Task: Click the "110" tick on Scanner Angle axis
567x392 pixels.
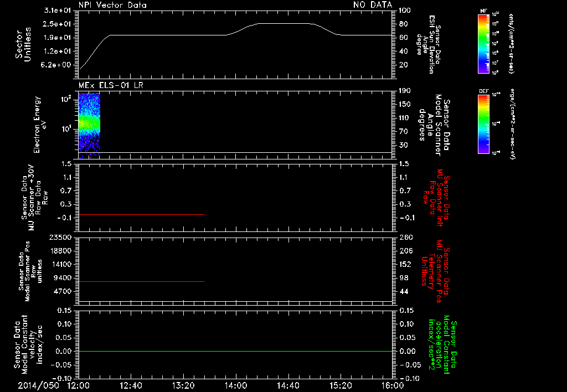Action: click(405, 118)
